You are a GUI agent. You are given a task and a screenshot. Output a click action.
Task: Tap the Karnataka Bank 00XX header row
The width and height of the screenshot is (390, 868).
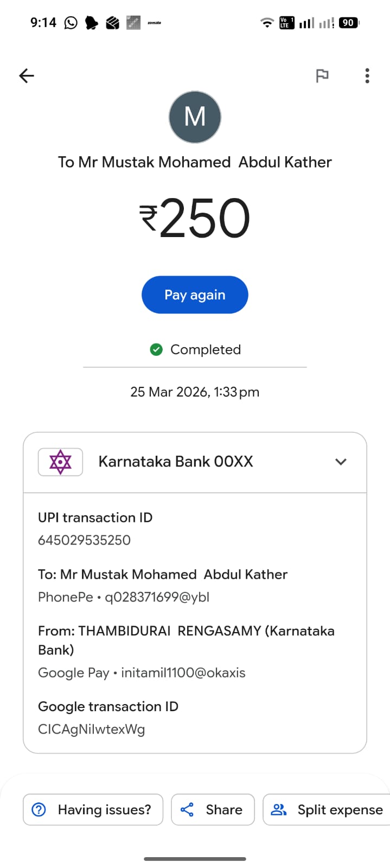[175, 462]
